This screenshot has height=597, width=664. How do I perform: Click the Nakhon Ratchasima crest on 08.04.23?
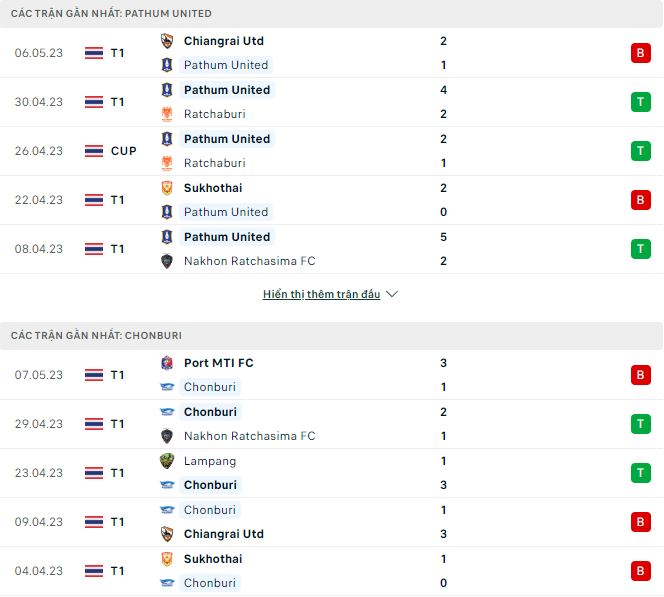[167, 261]
